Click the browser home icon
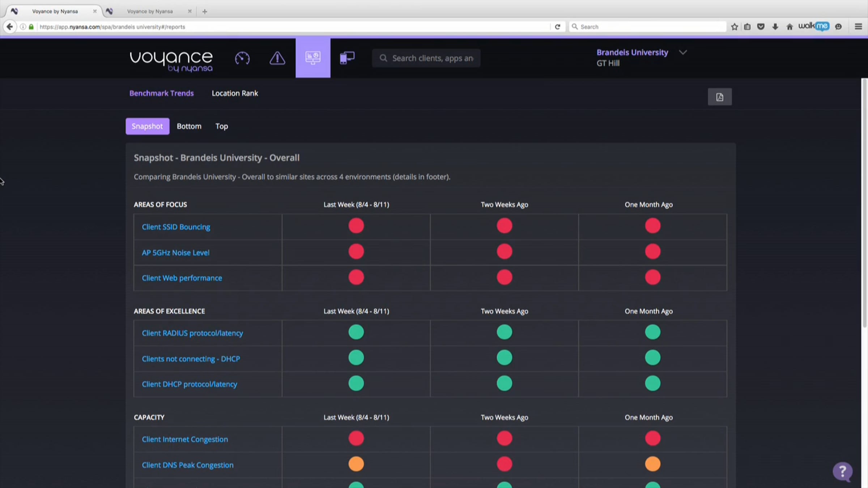The height and width of the screenshot is (488, 868). coord(790,27)
